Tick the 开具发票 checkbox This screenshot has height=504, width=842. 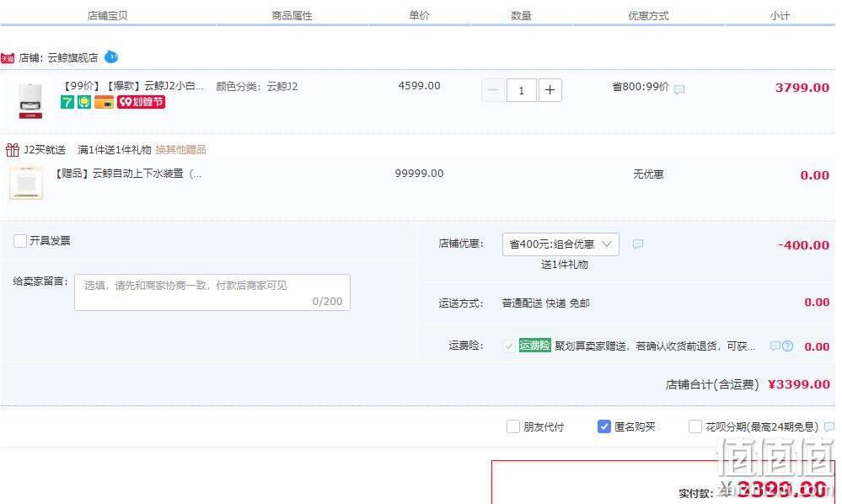pos(20,241)
